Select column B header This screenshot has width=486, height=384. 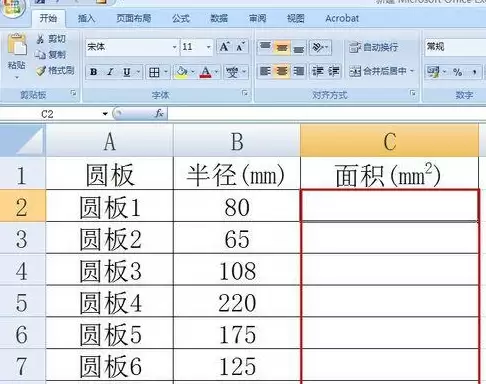coord(237,141)
